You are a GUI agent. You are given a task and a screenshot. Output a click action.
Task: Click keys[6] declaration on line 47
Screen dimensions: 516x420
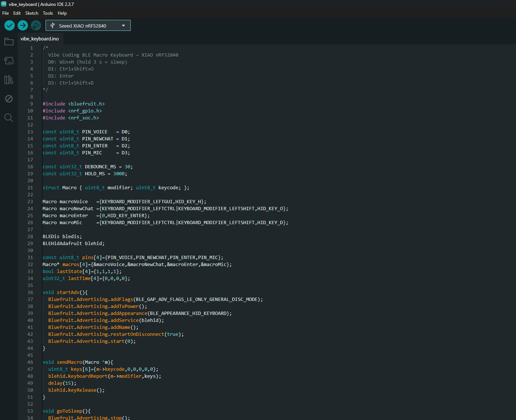[x=103, y=369]
